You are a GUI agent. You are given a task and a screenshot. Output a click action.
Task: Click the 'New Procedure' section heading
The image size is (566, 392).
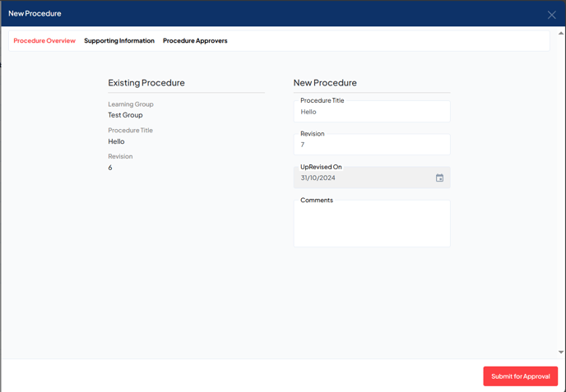coord(325,83)
